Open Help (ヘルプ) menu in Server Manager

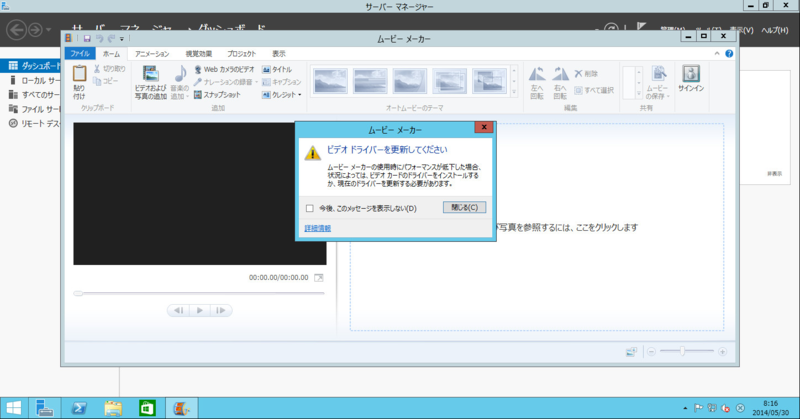pos(774,30)
